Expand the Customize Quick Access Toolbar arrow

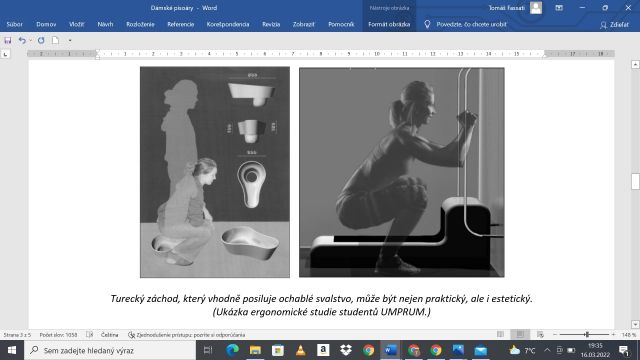tap(70, 40)
